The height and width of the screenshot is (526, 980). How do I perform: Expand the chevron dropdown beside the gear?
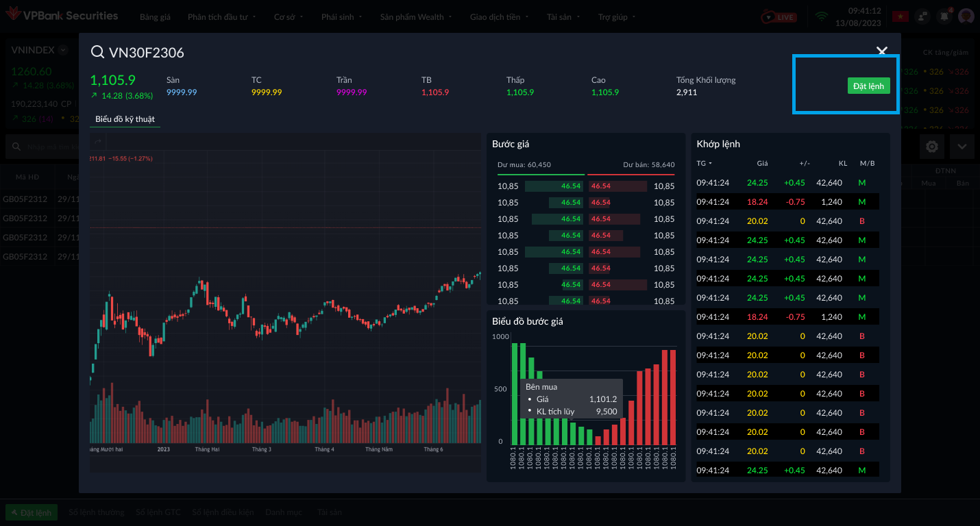(x=961, y=147)
